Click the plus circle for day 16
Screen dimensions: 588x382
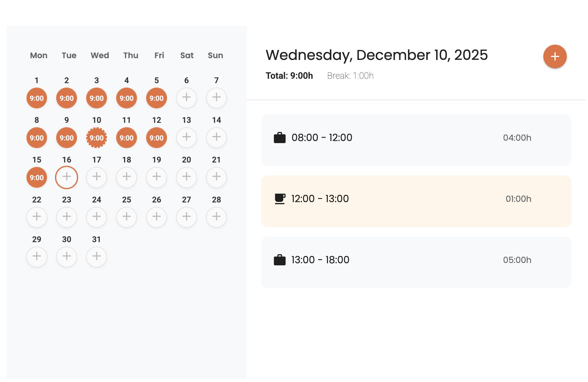pos(67,177)
